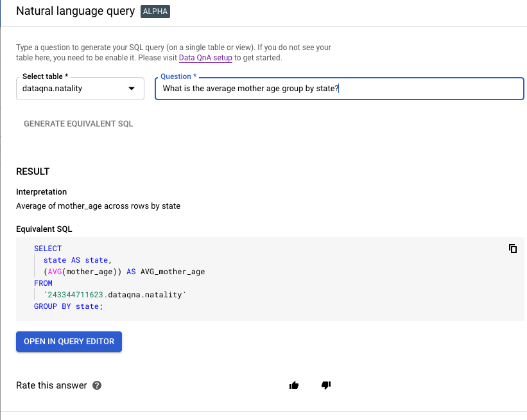Click 'Average of mother_age across rows by state' text
The height and width of the screenshot is (420, 527).
[x=98, y=206]
